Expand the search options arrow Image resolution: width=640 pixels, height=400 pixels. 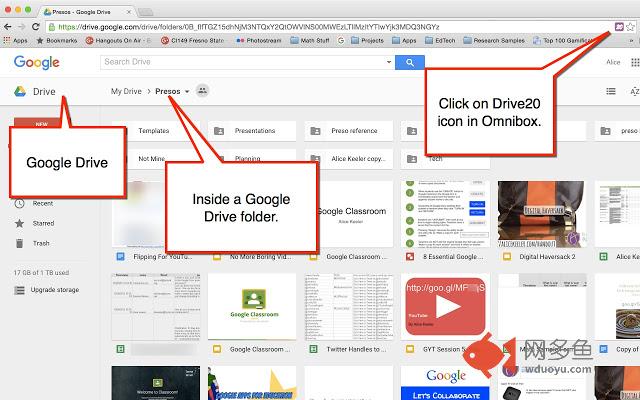(389, 62)
